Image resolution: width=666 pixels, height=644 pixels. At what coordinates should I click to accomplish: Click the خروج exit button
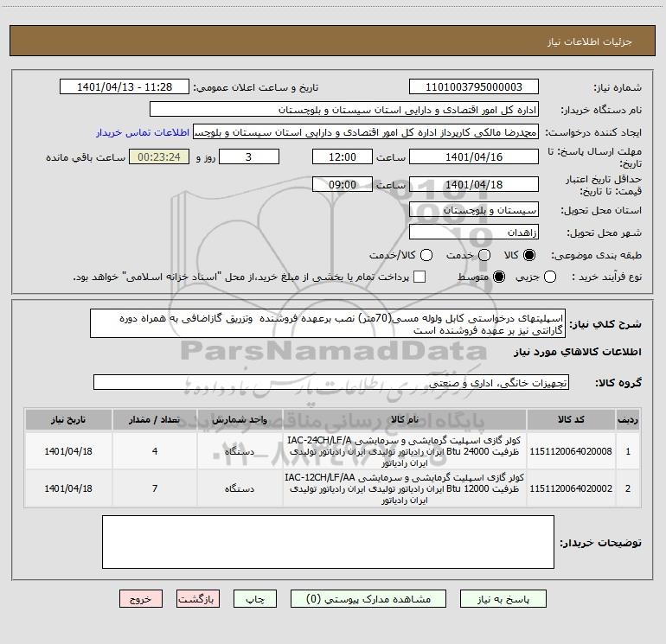pyautogui.click(x=141, y=598)
